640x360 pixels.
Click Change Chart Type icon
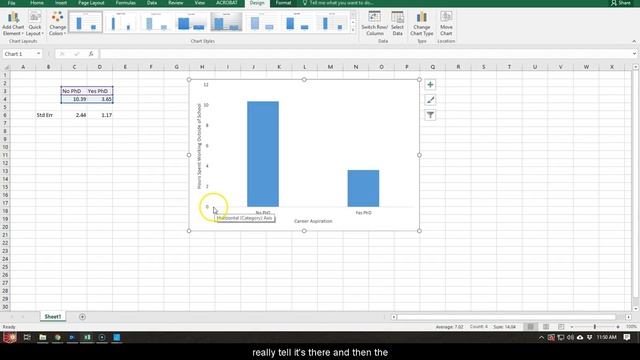[x=422, y=24]
